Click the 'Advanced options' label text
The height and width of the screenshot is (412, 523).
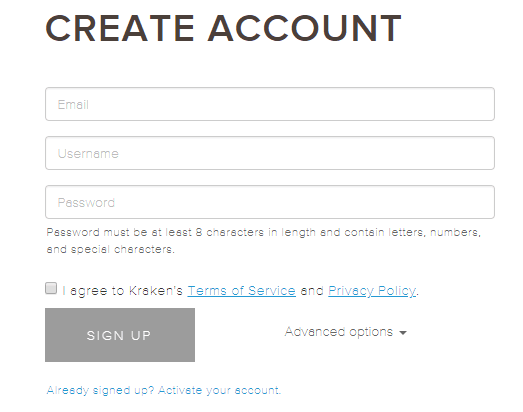tap(339, 332)
